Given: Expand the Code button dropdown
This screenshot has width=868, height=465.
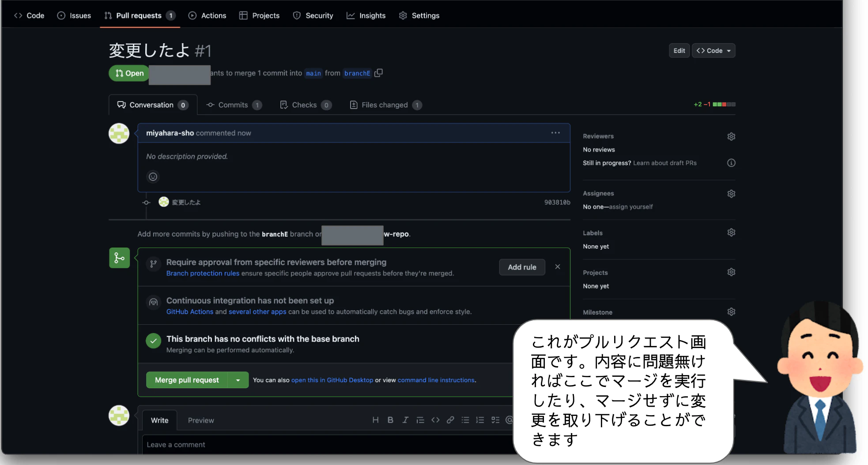Looking at the screenshot, I should tap(728, 50).
